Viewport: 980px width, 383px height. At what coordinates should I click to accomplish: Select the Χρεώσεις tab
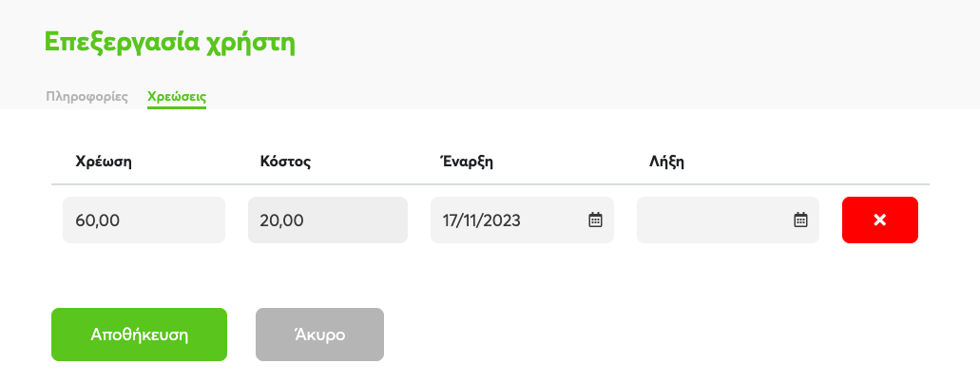click(177, 97)
